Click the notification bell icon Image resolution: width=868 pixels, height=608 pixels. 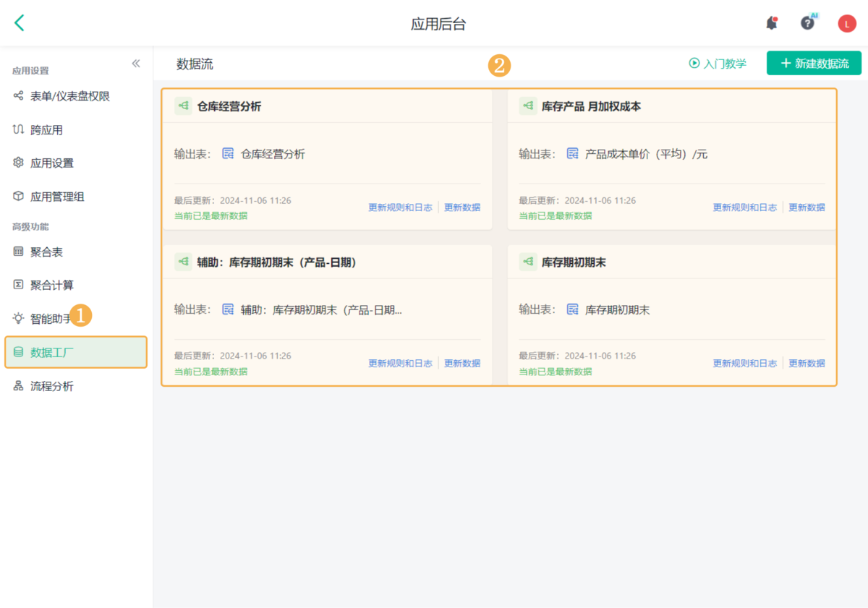point(771,23)
